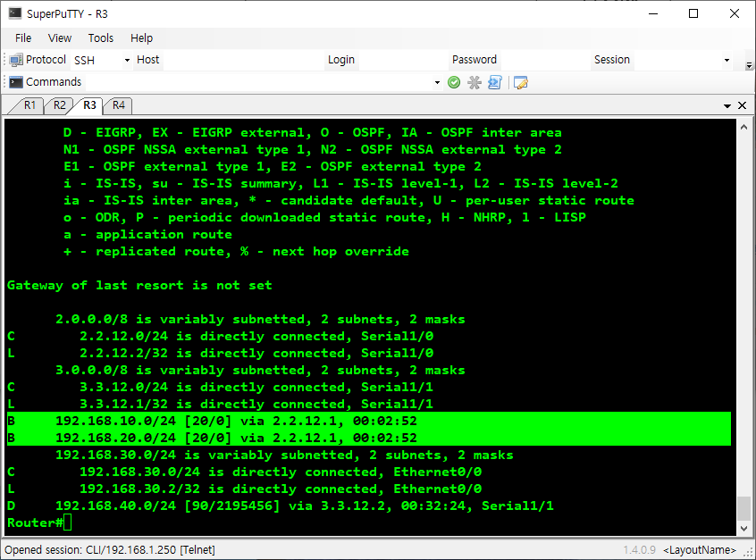The height and width of the screenshot is (560, 756).
Task: Open the File menu
Action: coord(23,38)
